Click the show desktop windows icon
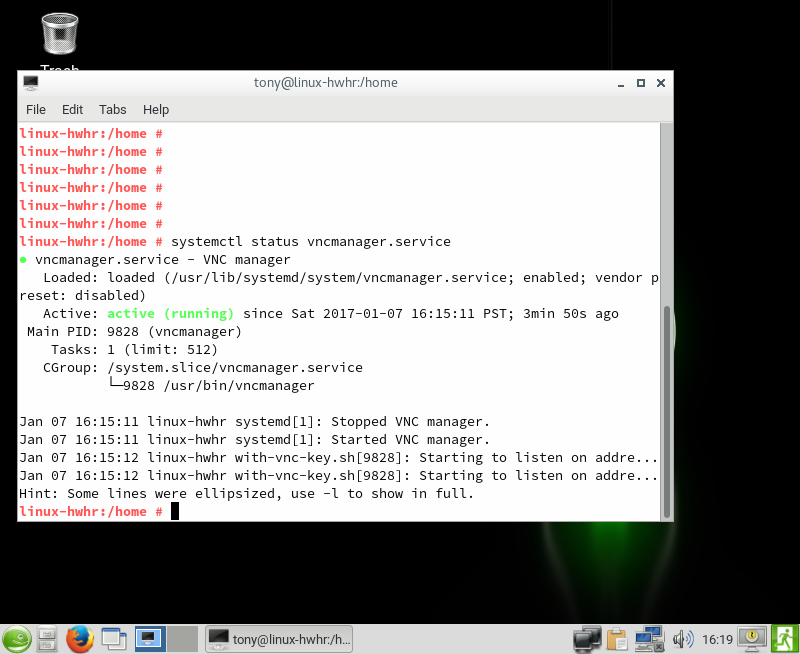800x654 pixels. pos(114,639)
